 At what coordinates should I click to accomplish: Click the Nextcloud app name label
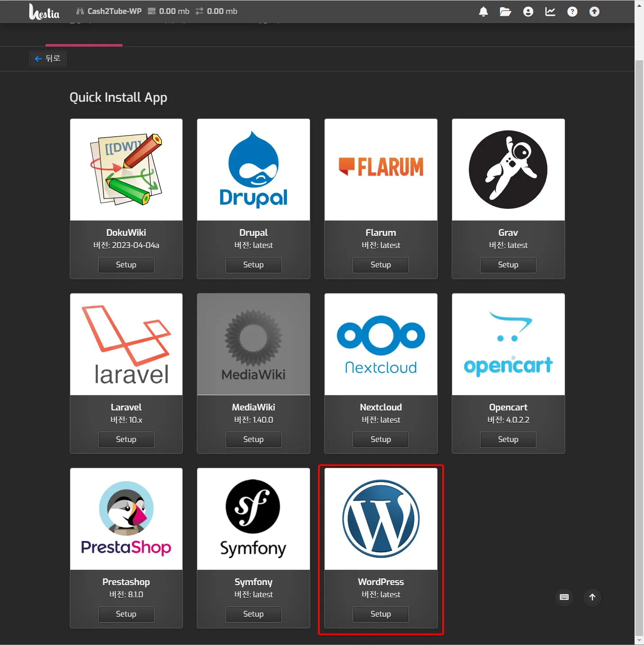point(381,407)
